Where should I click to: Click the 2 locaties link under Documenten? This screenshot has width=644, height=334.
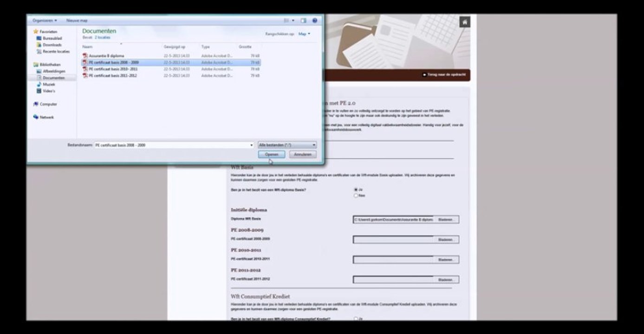(x=103, y=37)
